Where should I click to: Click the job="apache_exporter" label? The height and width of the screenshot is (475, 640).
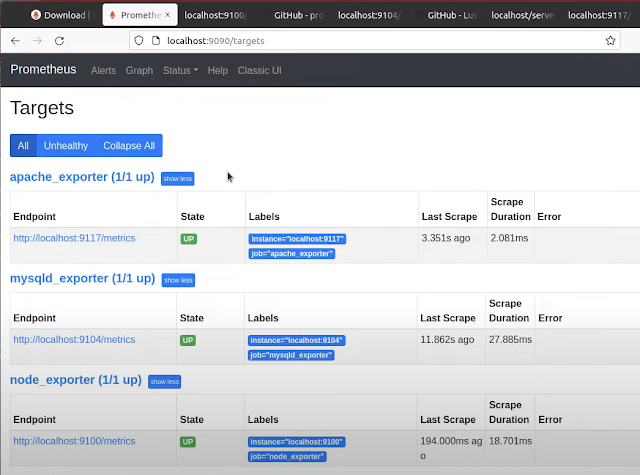(x=291, y=253)
